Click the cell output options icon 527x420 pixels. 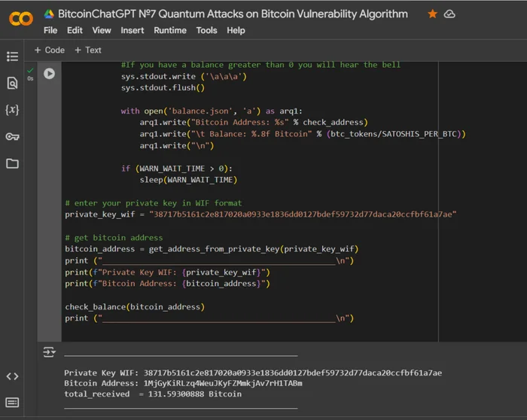point(50,352)
